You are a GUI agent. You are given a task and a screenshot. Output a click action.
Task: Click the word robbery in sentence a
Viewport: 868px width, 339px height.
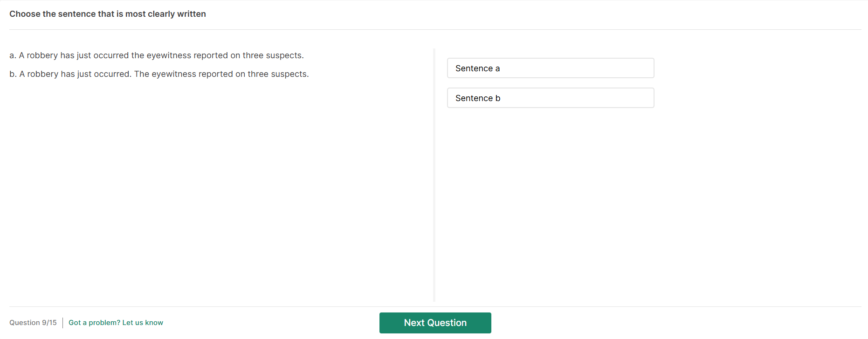tap(42, 55)
